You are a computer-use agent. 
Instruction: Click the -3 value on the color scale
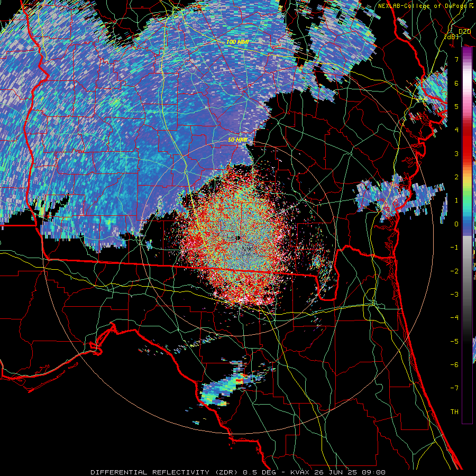pyautogui.click(x=454, y=295)
